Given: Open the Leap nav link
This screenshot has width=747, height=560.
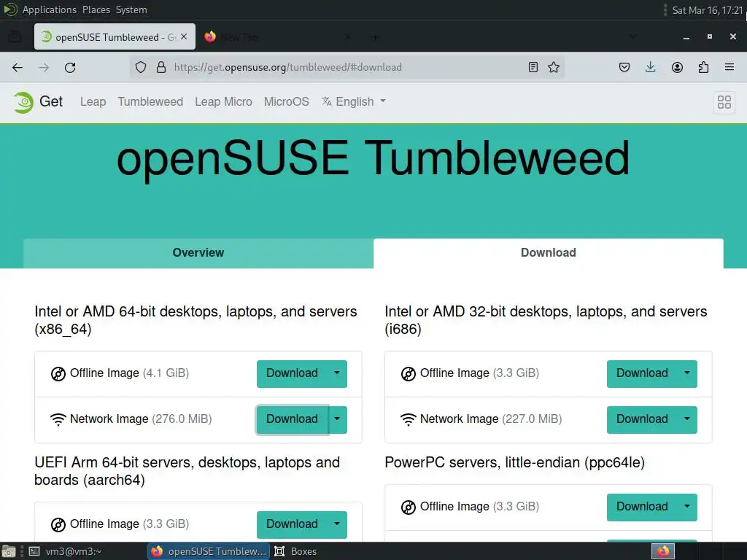Looking at the screenshot, I should [93, 101].
